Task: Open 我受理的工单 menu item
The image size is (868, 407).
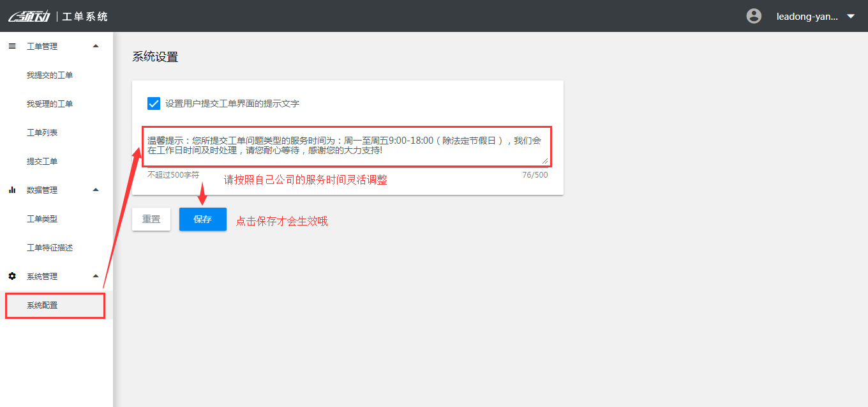Action: tap(50, 104)
